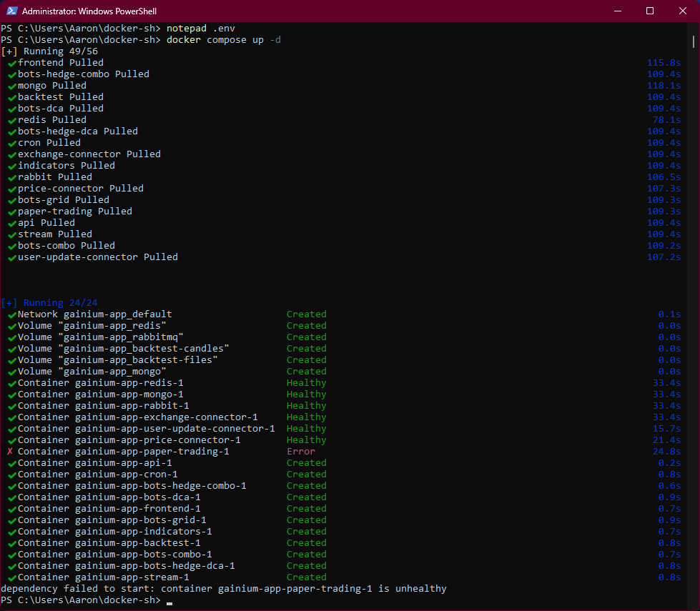Click checkmark beside Container gainium-app-stream-1

click(12, 577)
